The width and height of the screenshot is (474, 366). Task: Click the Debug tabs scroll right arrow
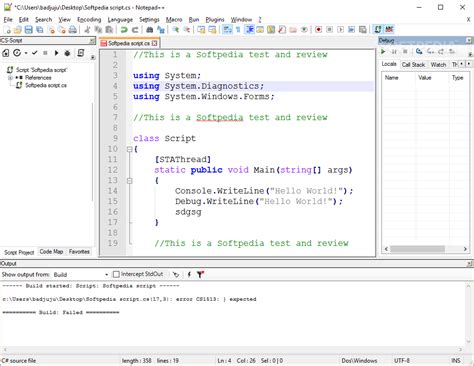click(469, 64)
